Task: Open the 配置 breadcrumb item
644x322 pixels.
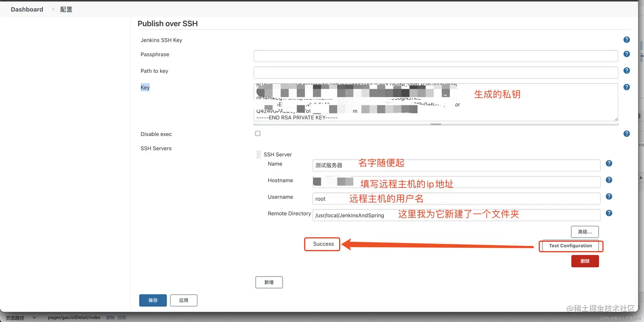Action: click(66, 9)
